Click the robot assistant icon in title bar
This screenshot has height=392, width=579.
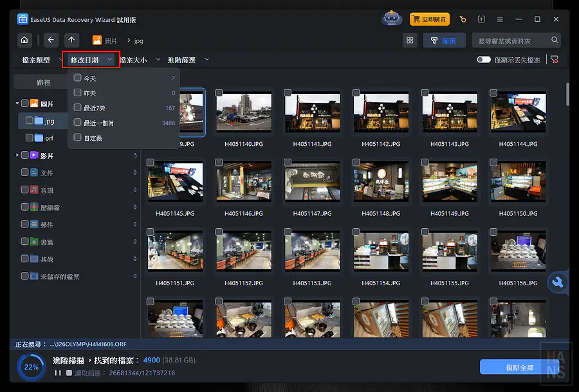click(391, 19)
